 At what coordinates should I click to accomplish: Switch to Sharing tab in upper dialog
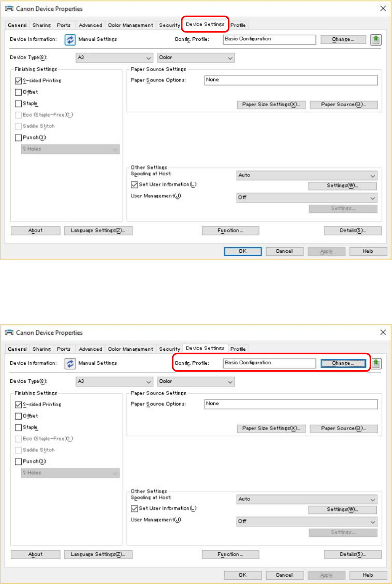pyautogui.click(x=42, y=25)
